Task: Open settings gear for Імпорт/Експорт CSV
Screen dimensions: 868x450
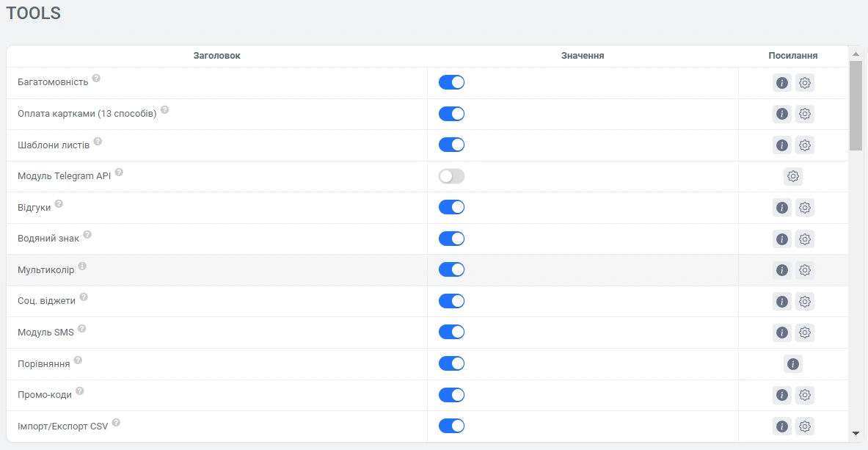Action: [x=805, y=426]
